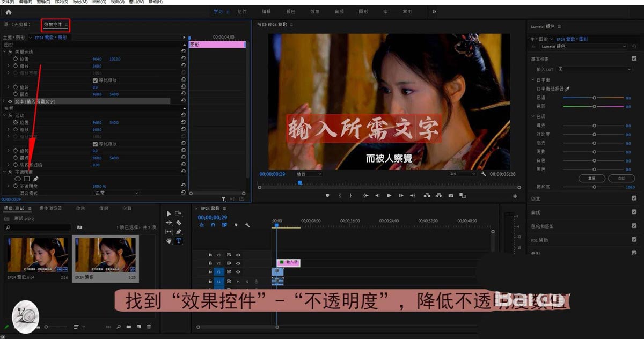Toggle 等比缩放 checkbox under 运动
The height and width of the screenshot is (339, 644).
click(96, 144)
